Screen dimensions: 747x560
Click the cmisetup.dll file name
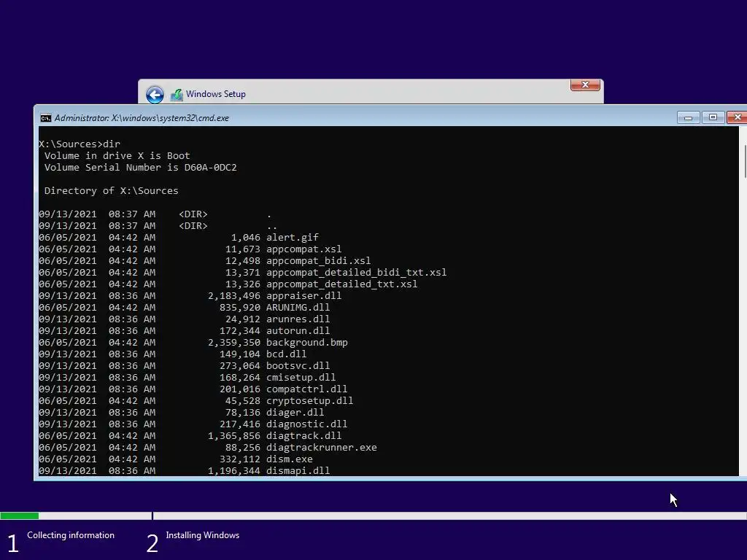click(301, 378)
